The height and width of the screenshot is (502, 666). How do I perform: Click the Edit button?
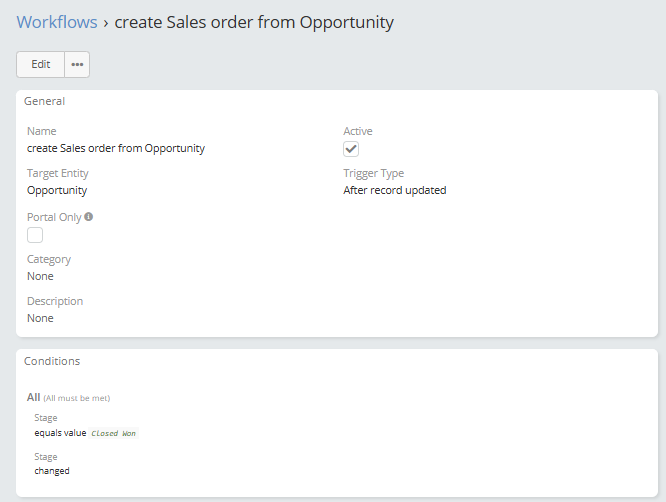point(40,65)
